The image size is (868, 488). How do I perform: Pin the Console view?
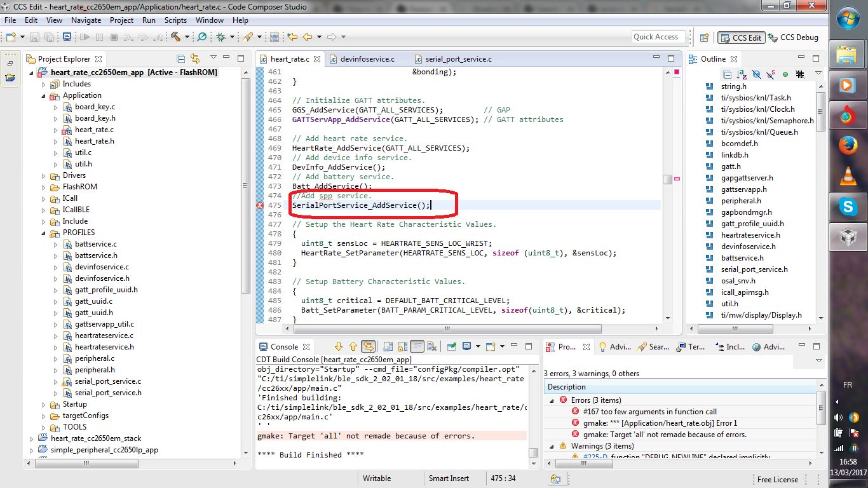(452, 346)
